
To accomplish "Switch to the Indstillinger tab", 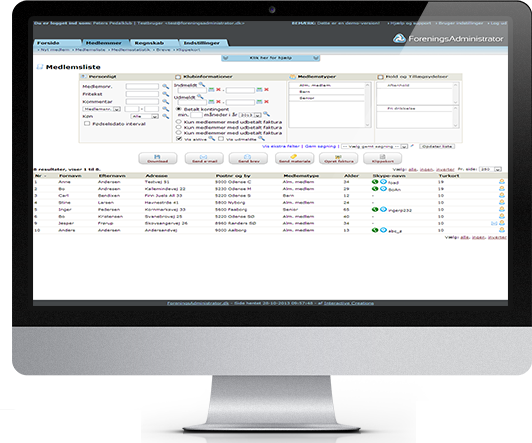I will [x=203, y=43].
